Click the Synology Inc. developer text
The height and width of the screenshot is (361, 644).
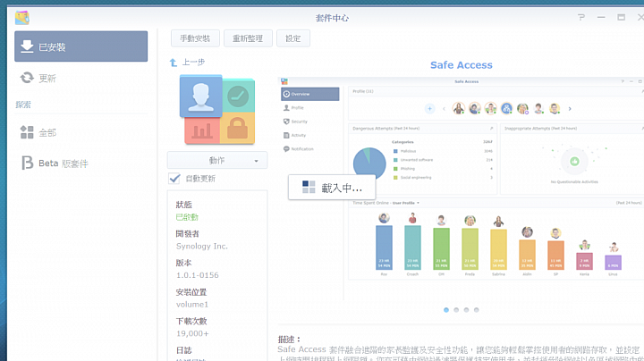(201, 246)
